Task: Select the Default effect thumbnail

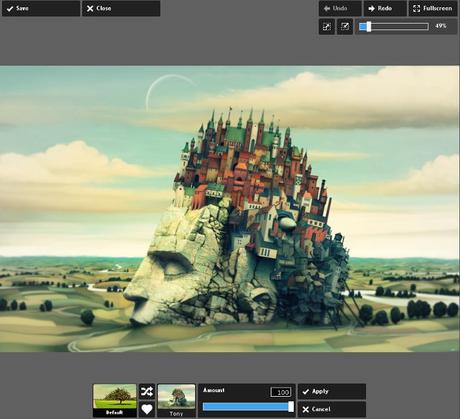Action: [115, 400]
